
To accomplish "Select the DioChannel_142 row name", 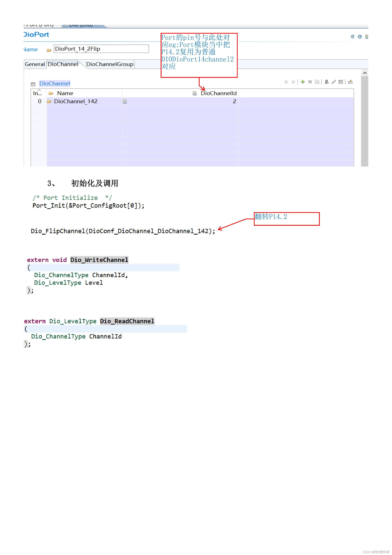I will (x=76, y=102).
